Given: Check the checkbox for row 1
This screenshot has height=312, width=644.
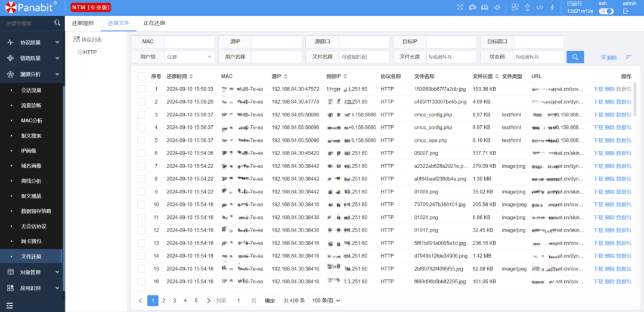Looking at the screenshot, I should tap(141, 89).
